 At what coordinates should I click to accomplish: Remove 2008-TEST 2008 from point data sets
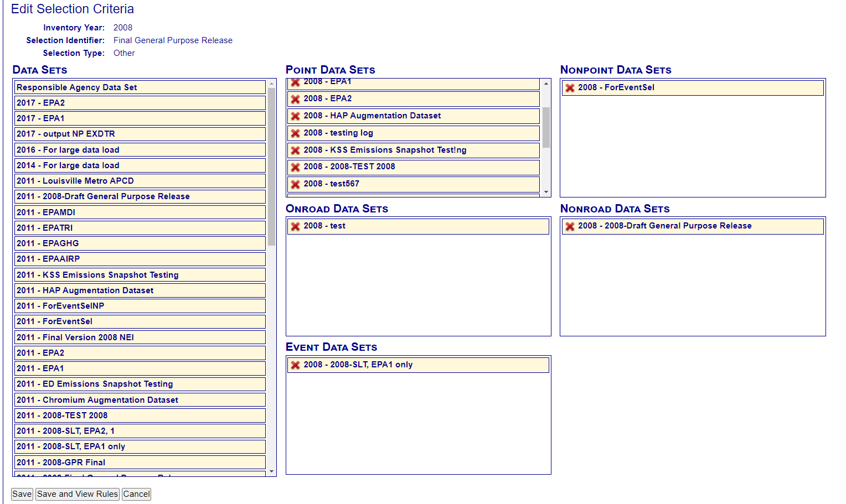tap(296, 167)
